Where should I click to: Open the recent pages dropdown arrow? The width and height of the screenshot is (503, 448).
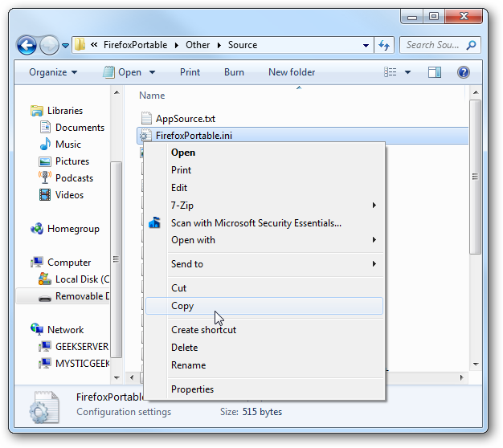click(x=65, y=46)
